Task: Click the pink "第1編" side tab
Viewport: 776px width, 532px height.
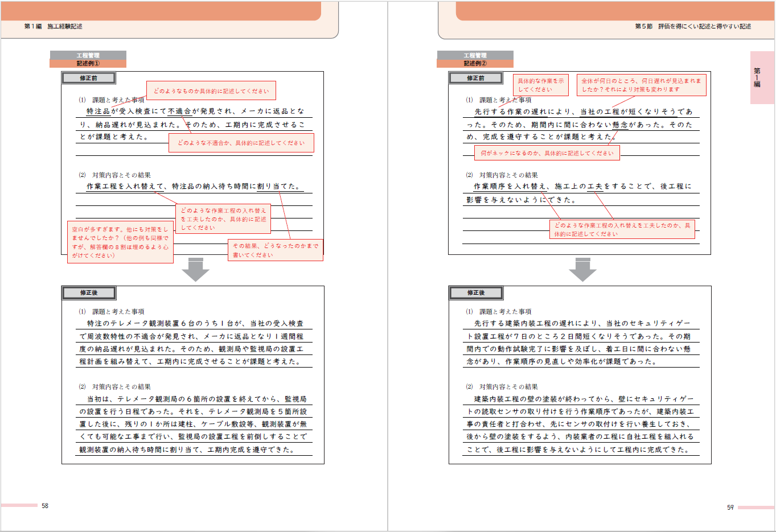Action: pos(762,77)
